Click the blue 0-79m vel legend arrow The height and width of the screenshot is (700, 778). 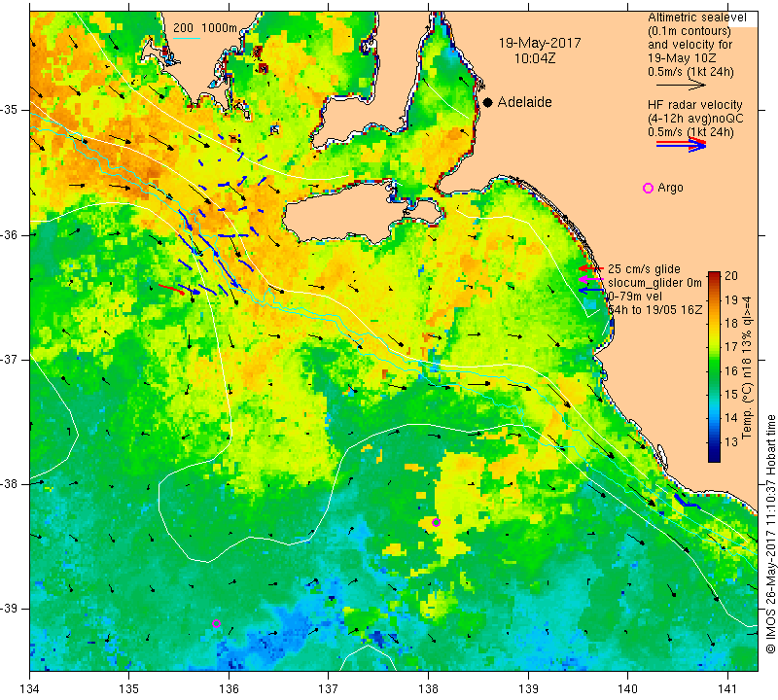click(591, 291)
